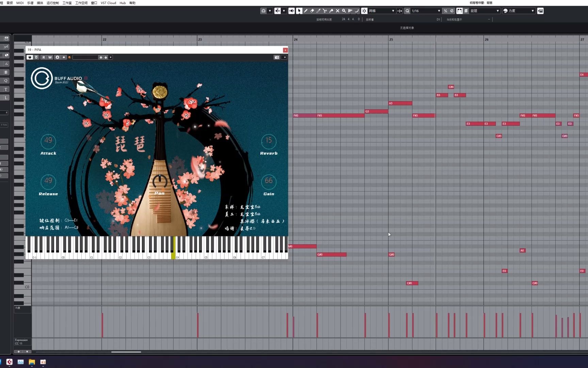Image resolution: width=588 pixels, height=368 pixels.
Task: Toggle snap to grid crossing icon
Action: point(399,11)
